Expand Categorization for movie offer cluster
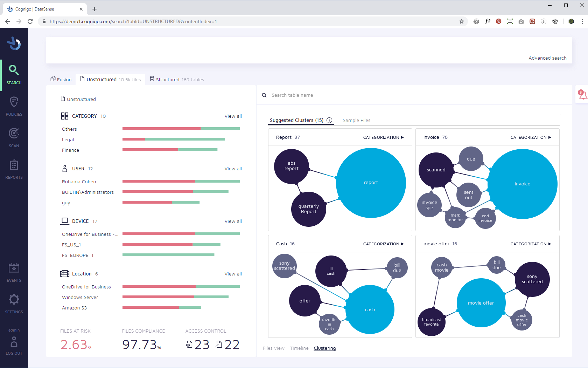Image resolution: width=588 pixels, height=368 pixels. [531, 244]
